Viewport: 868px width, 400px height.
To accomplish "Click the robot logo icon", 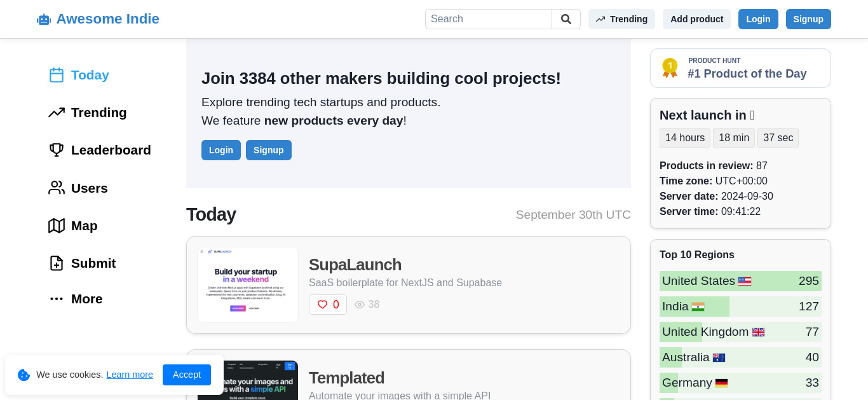I will coord(44,20).
